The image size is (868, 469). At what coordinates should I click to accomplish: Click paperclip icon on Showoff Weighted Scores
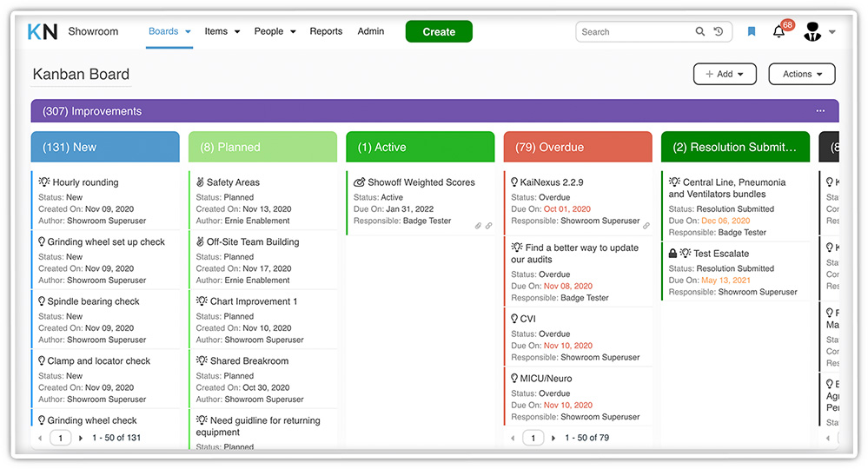point(477,226)
